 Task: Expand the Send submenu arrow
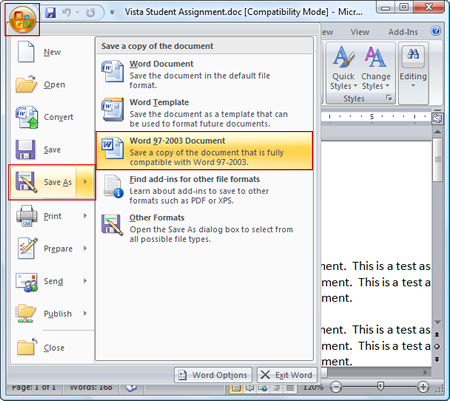(85, 281)
